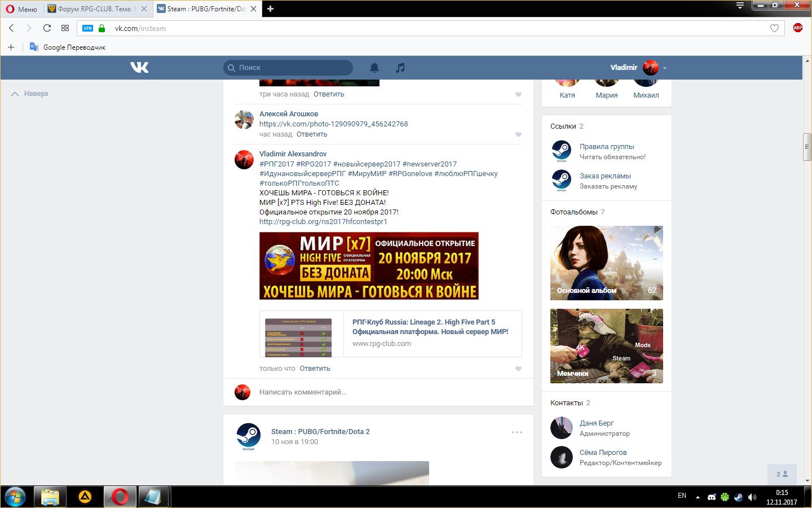812x508 pixels.
Task: Click the Adblock extension icon
Action: pyautogui.click(x=797, y=28)
